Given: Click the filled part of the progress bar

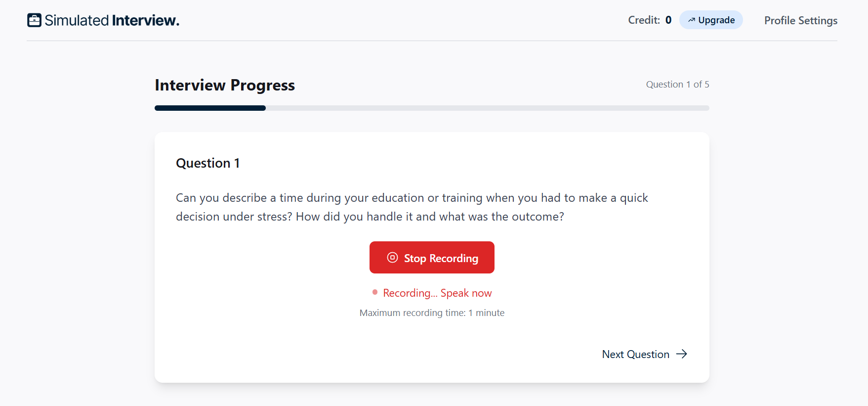Looking at the screenshot, I should [x=210, y=108].
